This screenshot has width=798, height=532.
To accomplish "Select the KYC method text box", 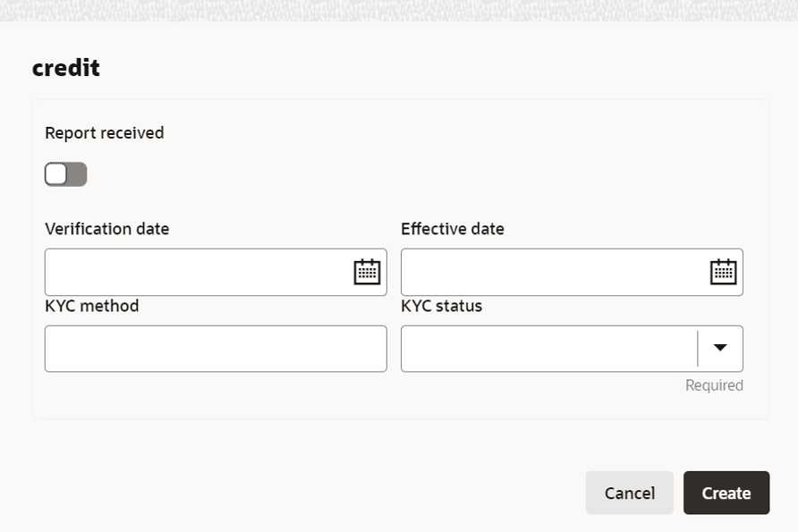I will [216, 349].
